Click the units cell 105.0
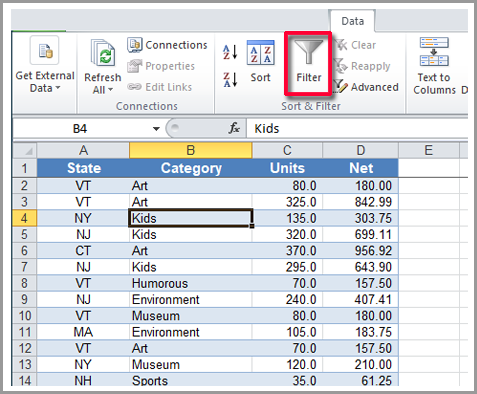The height and width of the screenshot is (394, 477). pyautogui.click(x=287, y=332)
